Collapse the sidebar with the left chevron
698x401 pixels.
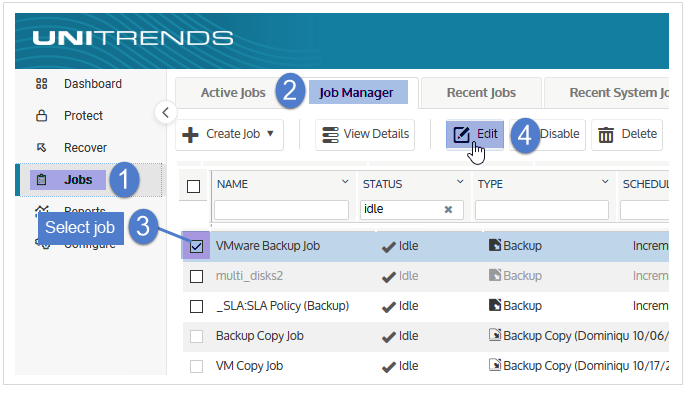pos(166,113)
